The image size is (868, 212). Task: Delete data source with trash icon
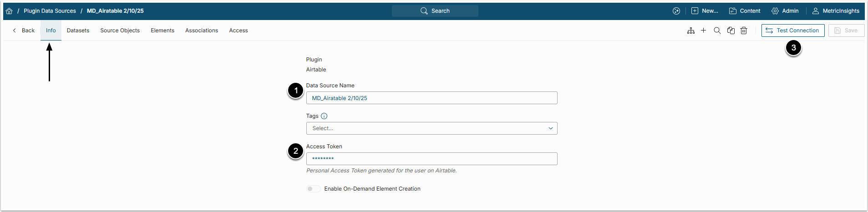click(x=744, y=30)
